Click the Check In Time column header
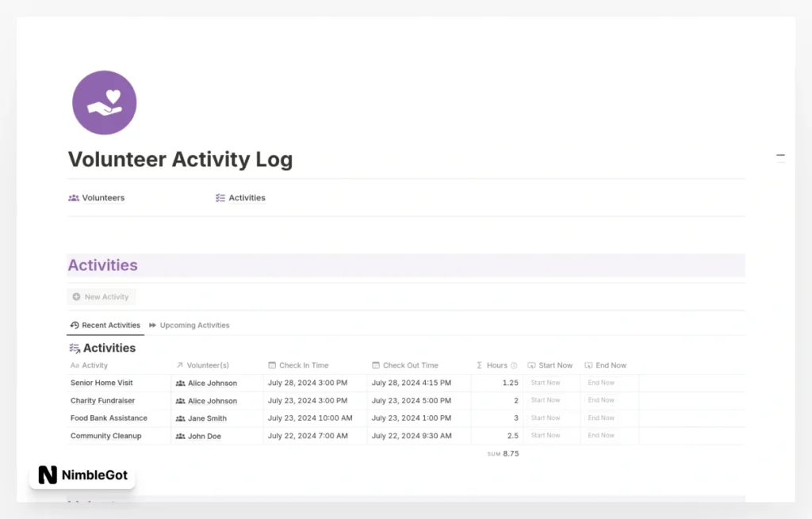This screenshot has height=519, width=812. tap(298, 365)
